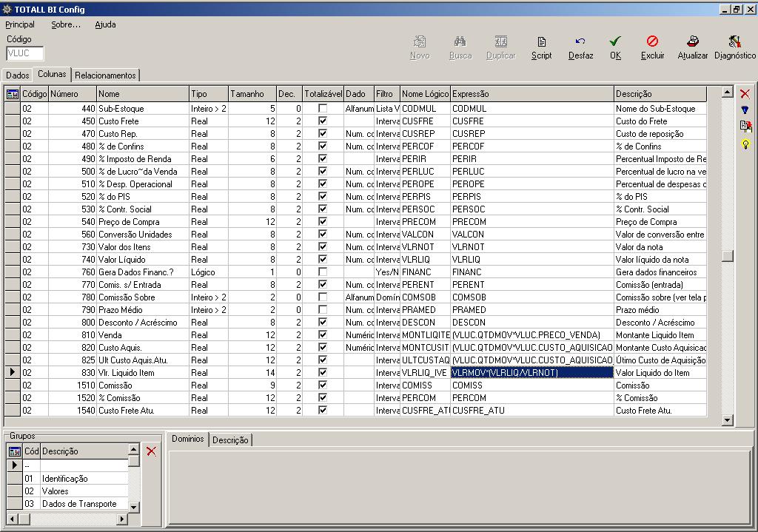This screenshot has height=532, width=758.
Task: Click the sheet icon beside the columns grid
Action: tap(745, 127)
